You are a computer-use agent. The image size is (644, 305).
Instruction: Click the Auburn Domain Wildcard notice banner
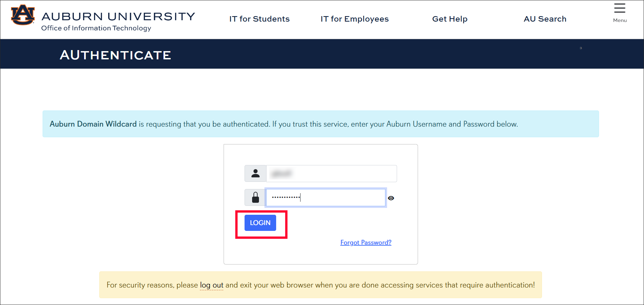tap(320, 124)
